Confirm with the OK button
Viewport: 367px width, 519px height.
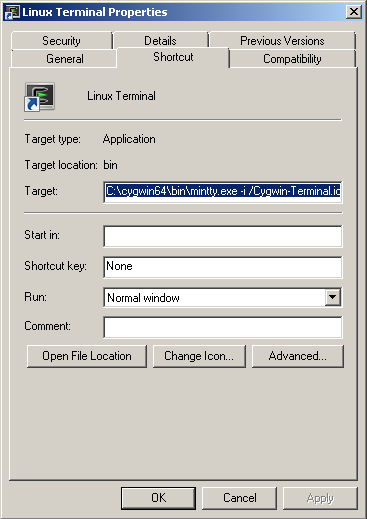coord(158,498)
